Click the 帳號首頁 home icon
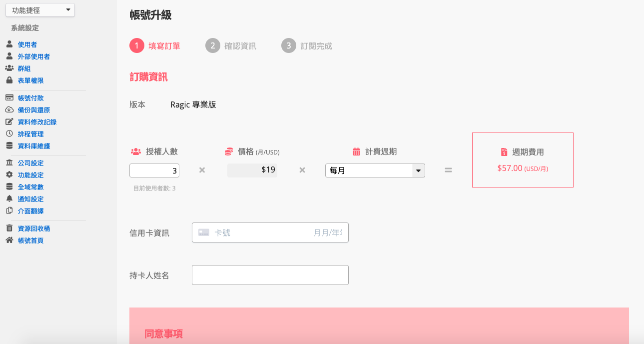The width and height of the screenshot is (644, 344). tap(9, 240)
